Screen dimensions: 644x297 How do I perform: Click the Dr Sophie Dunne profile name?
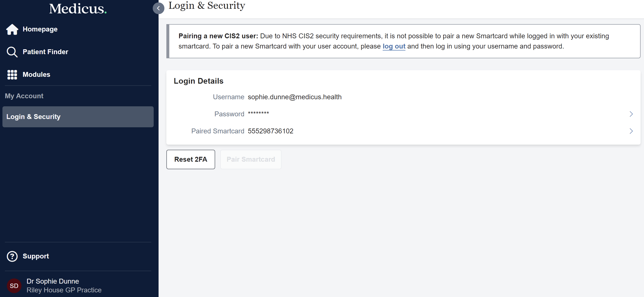pos(53,281)
